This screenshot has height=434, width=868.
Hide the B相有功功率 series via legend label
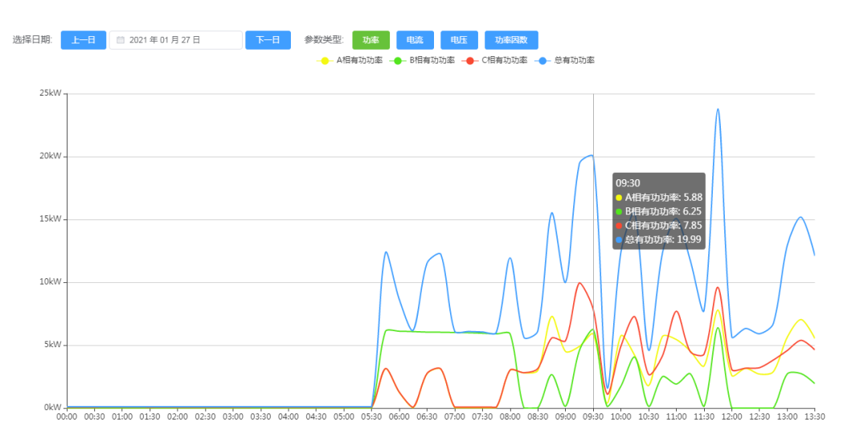click(x=432, y=60)
